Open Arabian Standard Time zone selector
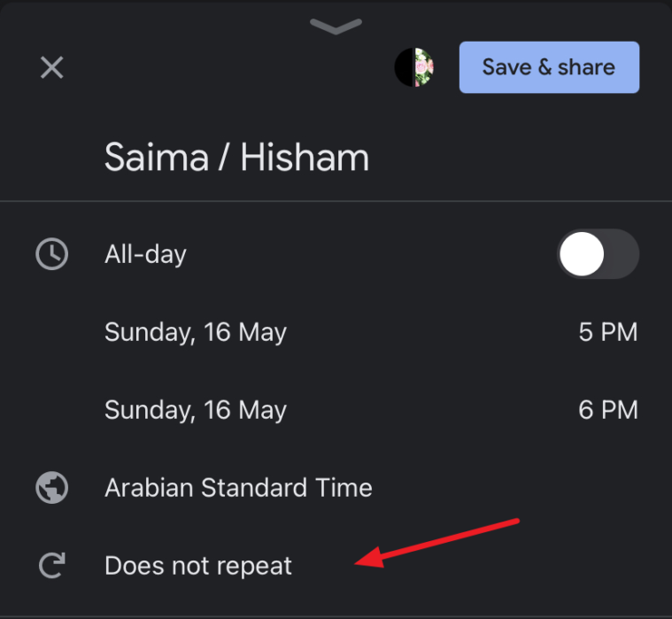Screen dimensions: 672x619 [x=238, y=488]
